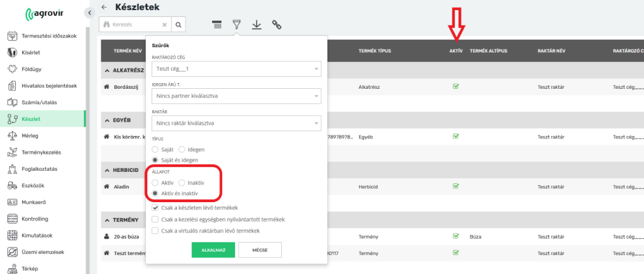The image size is (644, 274).
Task: Click the archive box toolbar icon
Action: (x=217, y=25)
